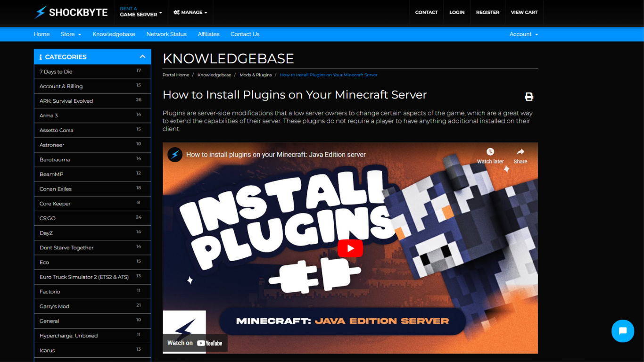
Task: Open the Store dropdown menu
Action: [x=71, y=34]
